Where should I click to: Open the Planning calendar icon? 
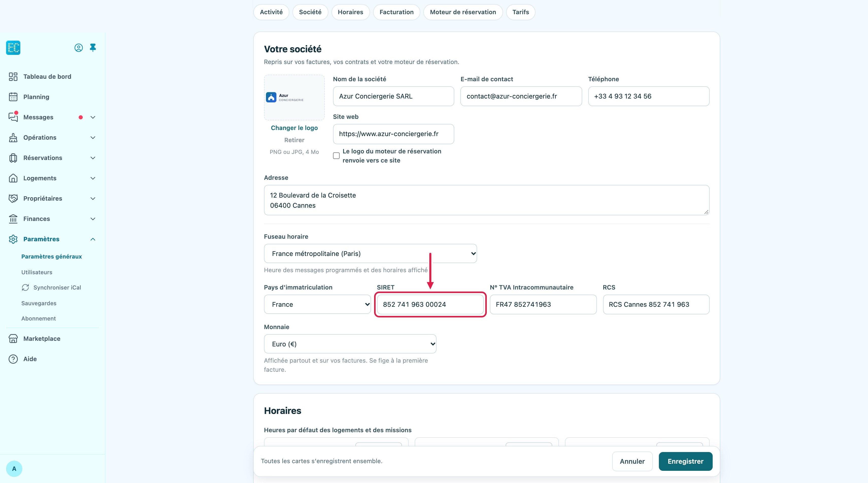(x=13, y=97)
